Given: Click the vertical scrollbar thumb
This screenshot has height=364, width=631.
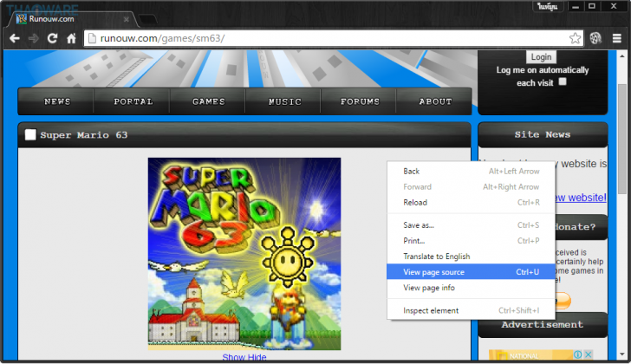Looking at the screenshot, I should pyautogui.click(x=622, y=140).
